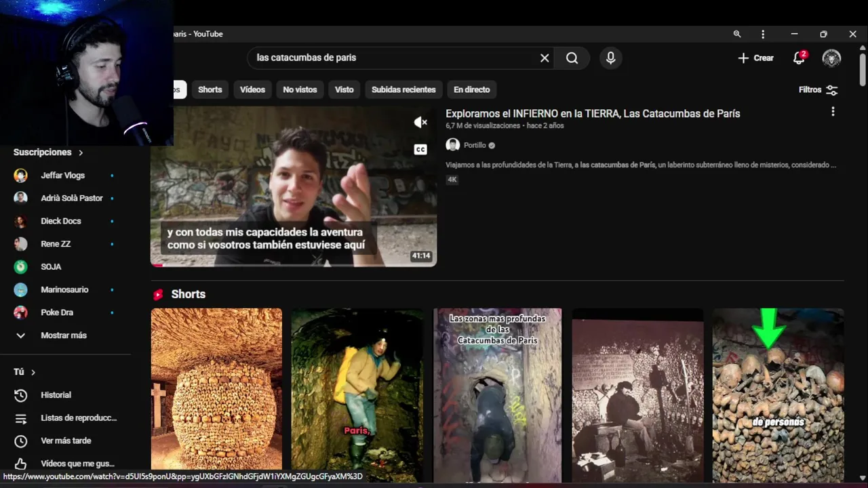Click the Jeffar Vlogs channel avatar
This screenshot has height=488, width=868.
point(21,176)
